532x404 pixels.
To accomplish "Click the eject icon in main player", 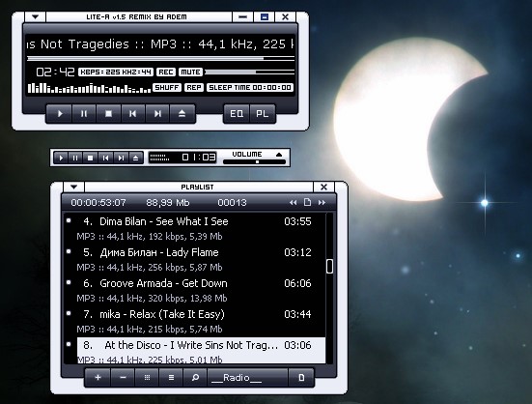I will tap(182, 114).
